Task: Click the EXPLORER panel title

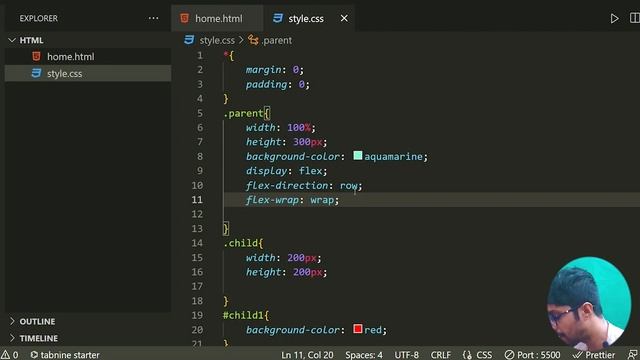Action: (x=39, y=18)
